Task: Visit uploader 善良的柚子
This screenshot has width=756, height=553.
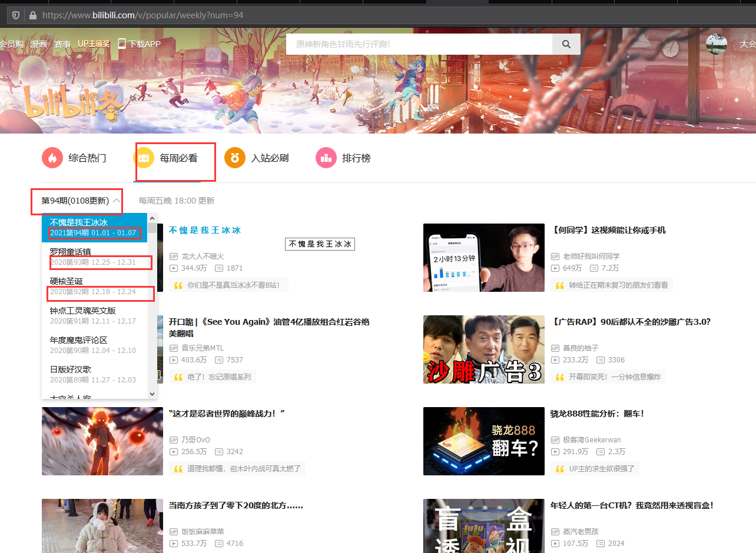Action: (581, 348)
